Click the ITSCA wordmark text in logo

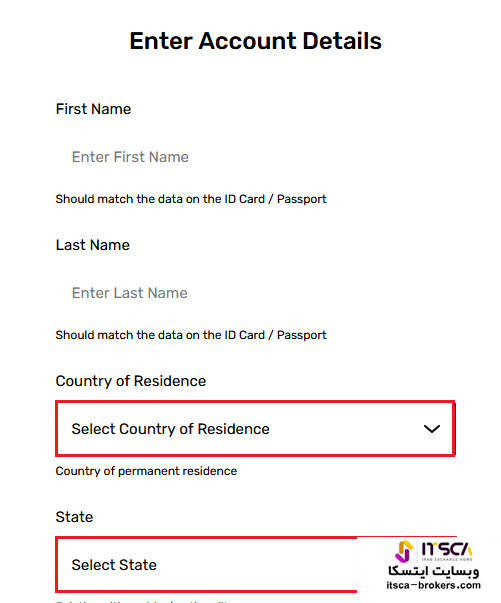point(446,549)
